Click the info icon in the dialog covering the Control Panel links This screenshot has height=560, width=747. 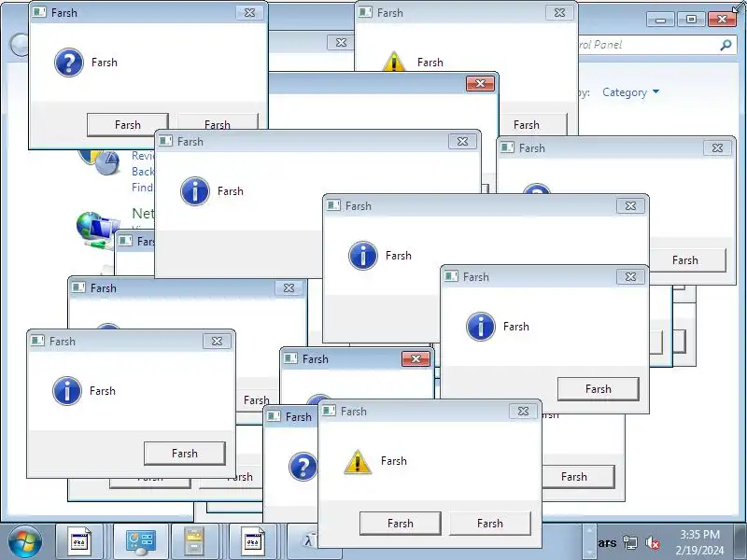click(195, 191)
